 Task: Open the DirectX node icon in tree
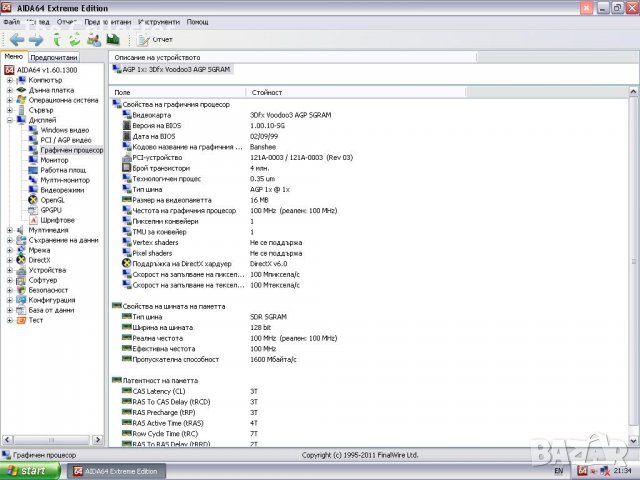click(20, 260)
